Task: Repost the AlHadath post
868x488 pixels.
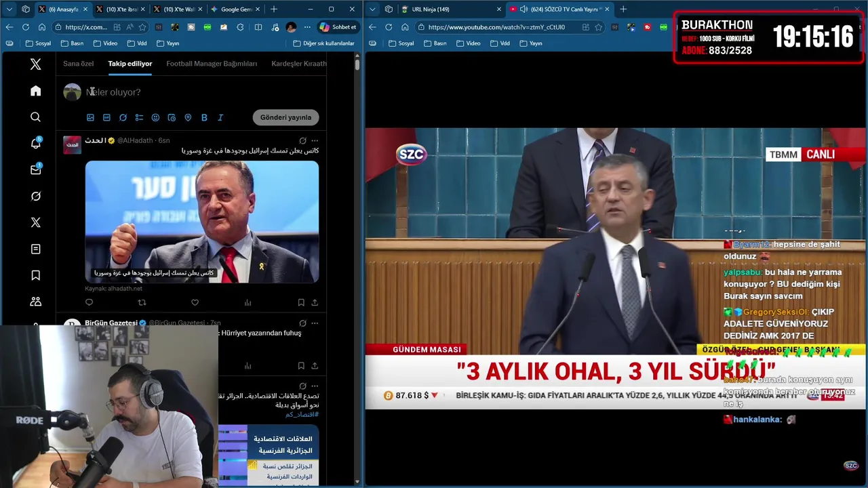Action: [x=142, y=302]
